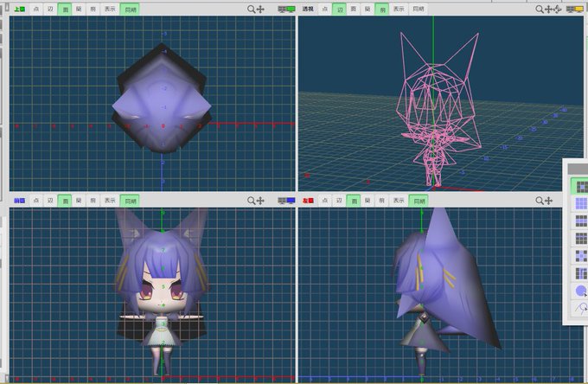Click the curve icon at the bottom of the side panel
Screen dimensions: 588x384
(580, 308)
